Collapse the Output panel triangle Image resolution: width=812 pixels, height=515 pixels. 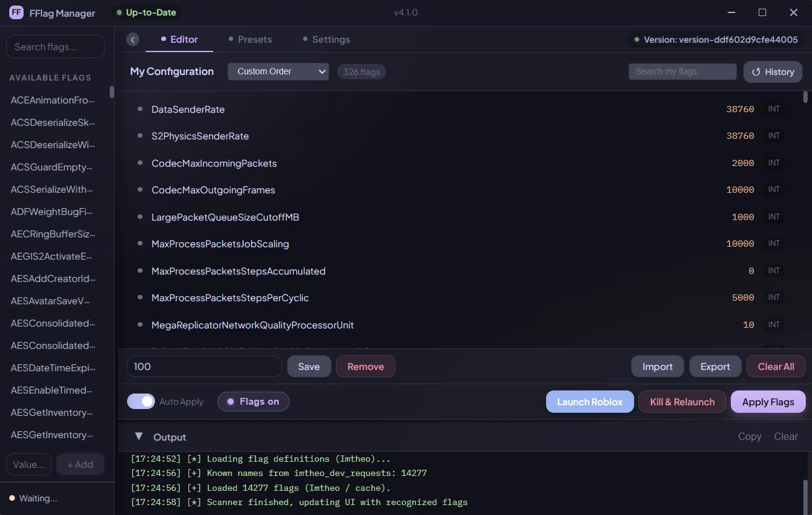[x=138, y=437]
